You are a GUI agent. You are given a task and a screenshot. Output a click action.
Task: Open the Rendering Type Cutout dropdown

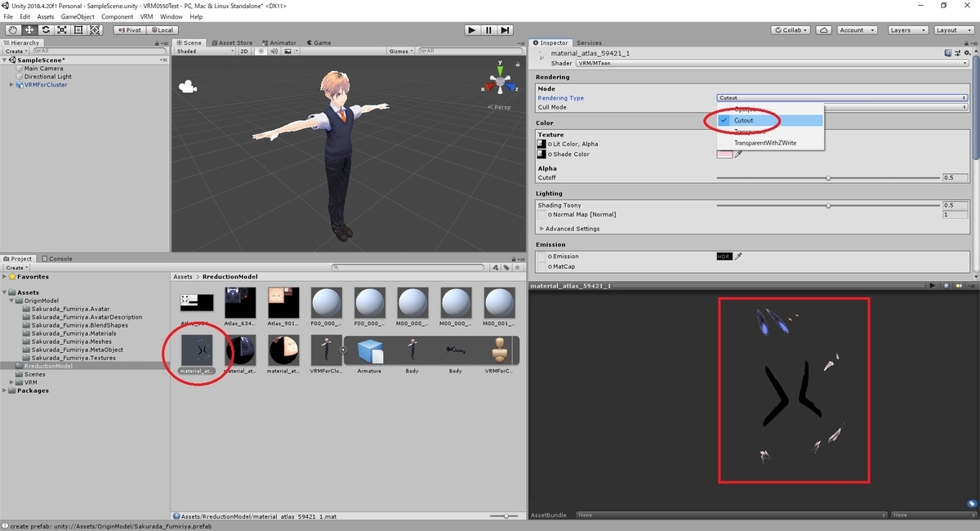(x=842, y=98)
